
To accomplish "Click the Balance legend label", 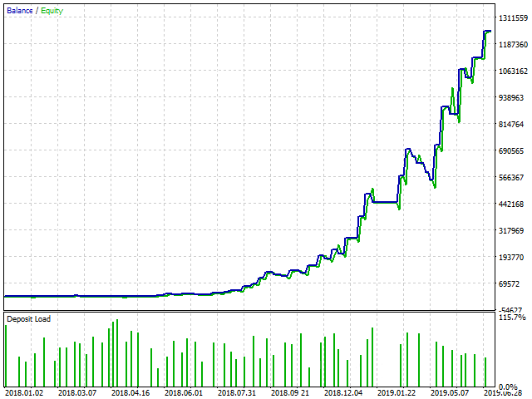I will pos(20,11).
